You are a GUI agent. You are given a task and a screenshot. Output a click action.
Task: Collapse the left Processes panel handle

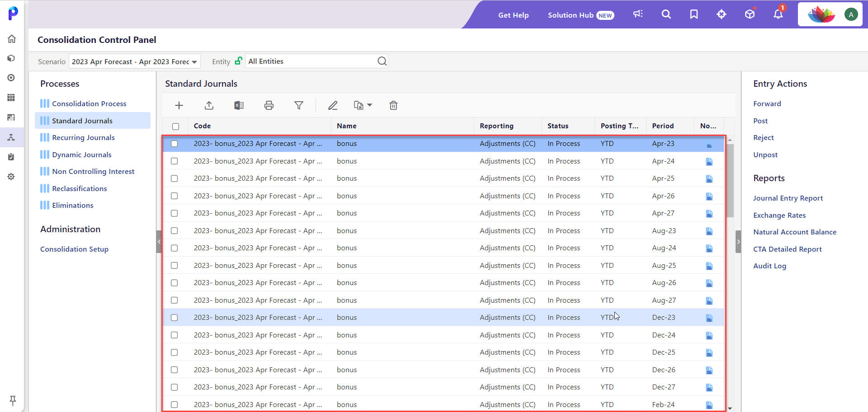click(x=159, y=242)
